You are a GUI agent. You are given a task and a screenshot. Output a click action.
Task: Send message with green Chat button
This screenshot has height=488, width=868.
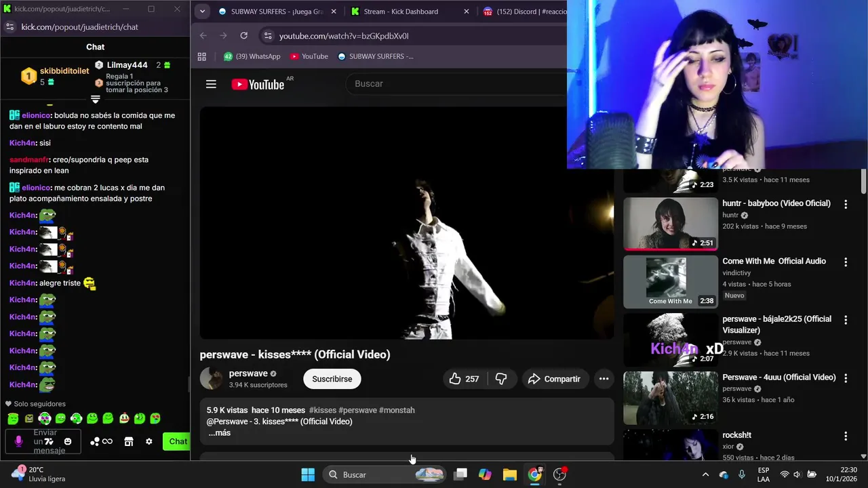[176, 441]
